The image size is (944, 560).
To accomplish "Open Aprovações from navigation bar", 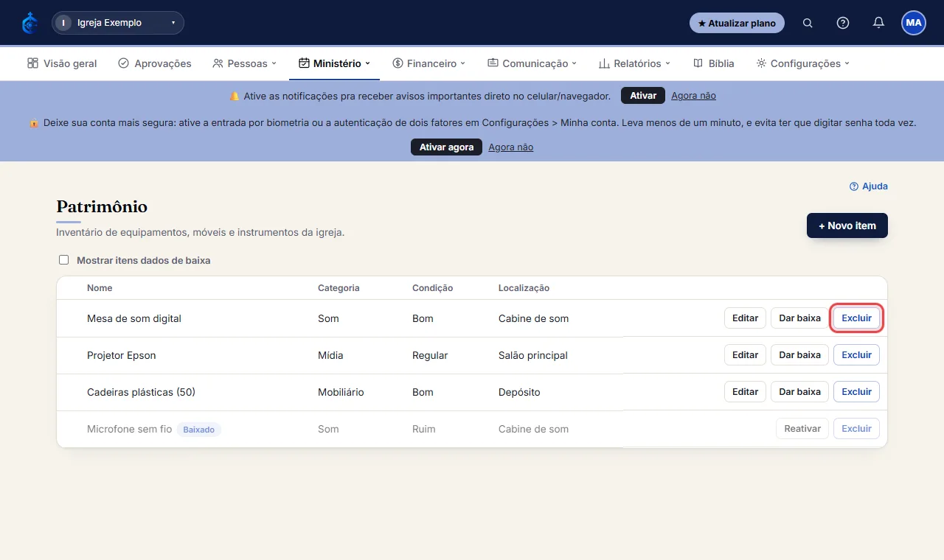I will [x=155, y=63].
